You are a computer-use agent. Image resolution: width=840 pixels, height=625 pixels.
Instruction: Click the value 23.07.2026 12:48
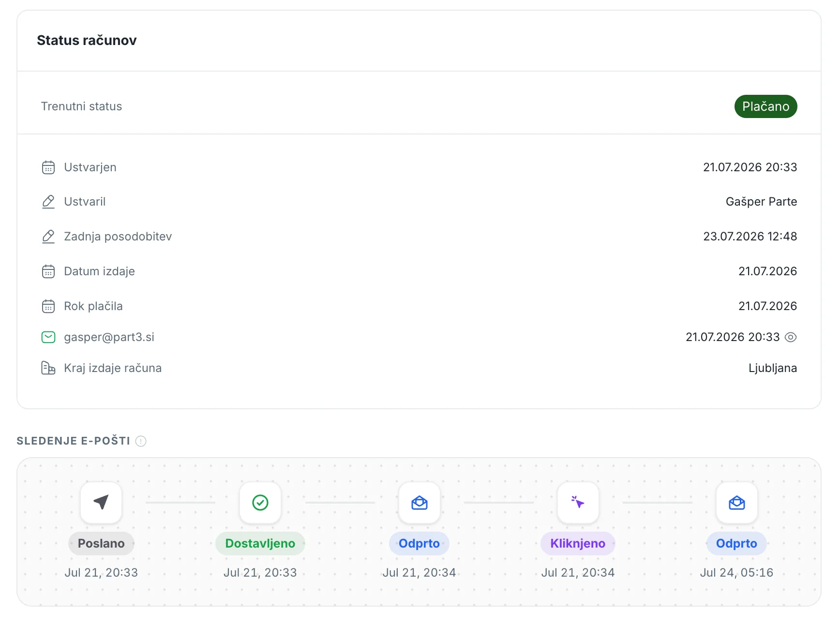coord(750,237)
